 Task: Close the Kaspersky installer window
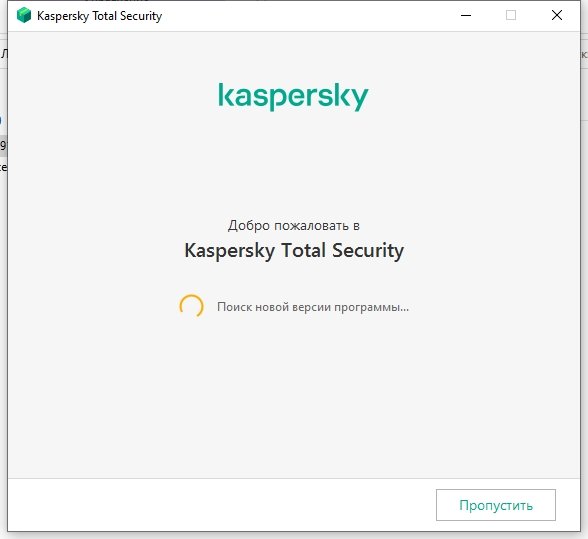tap(557, 15)
